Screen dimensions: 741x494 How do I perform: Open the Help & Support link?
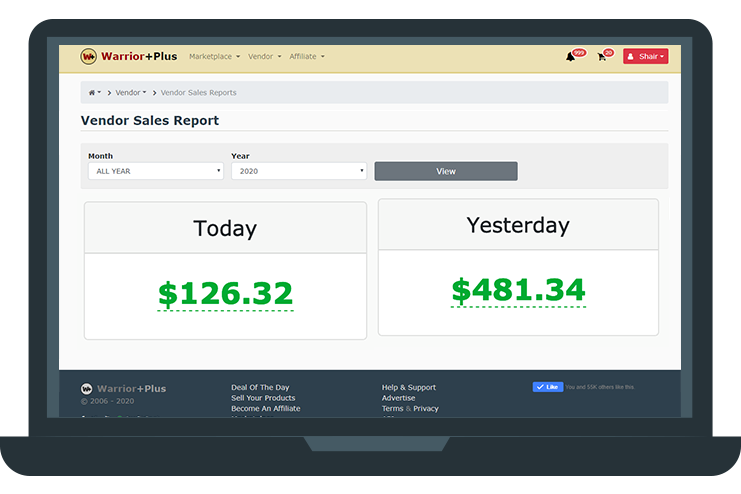[x=409, y=387]
